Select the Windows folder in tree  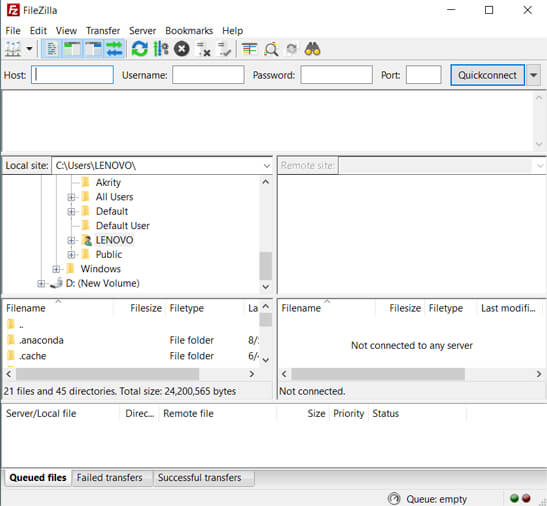tap(100, 269)
